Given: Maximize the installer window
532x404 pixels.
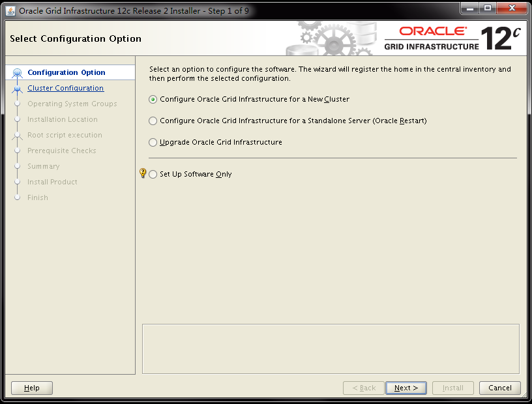Looking at the screenshot, I should [x=488, y=8].
